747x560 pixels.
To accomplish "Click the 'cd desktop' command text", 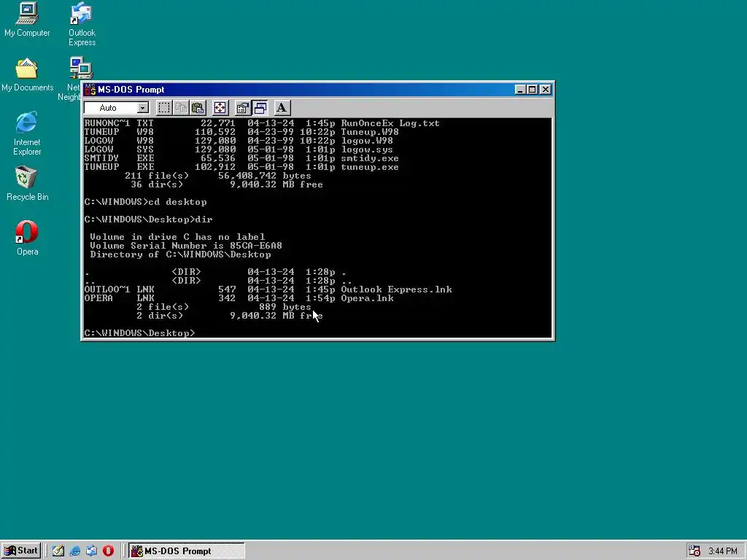I will tap(178, 202).
